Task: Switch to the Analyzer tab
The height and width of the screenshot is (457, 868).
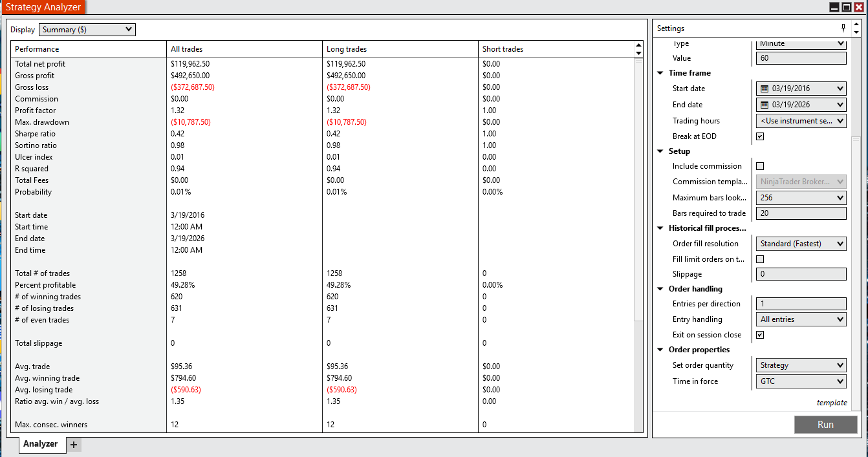Action: (x=40, y=444)
